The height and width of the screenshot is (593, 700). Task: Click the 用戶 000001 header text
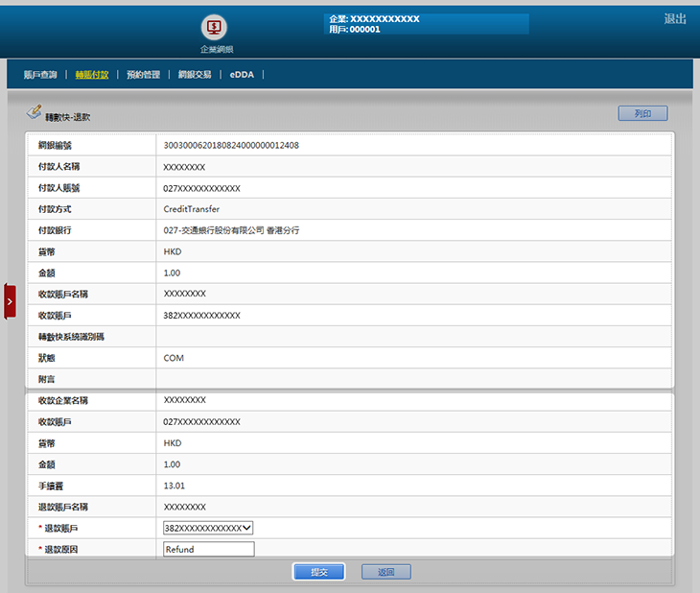355,30
